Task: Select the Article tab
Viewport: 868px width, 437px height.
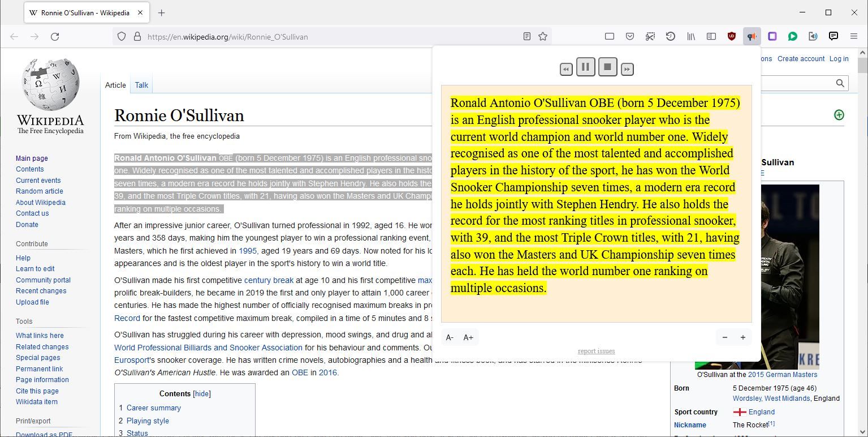Action: [115, 85]
